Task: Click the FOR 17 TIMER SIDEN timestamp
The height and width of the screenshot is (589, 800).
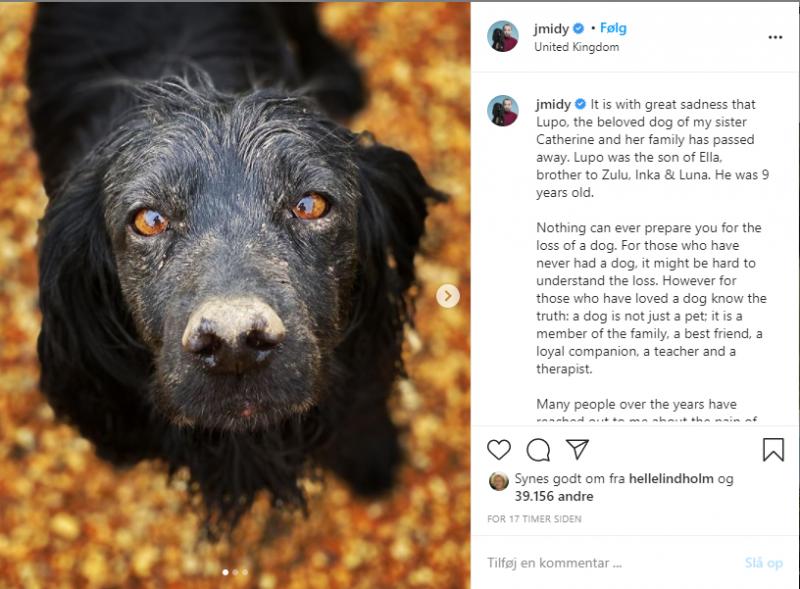Action: tap(534, 519)
